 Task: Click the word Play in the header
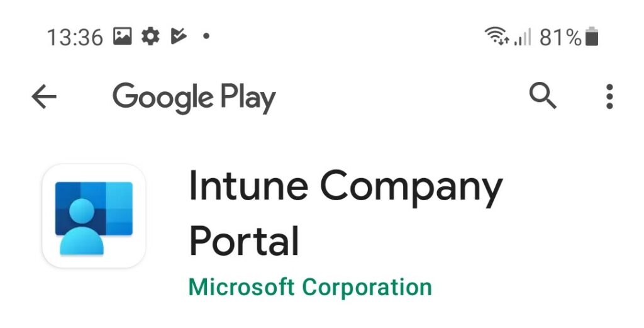[x=248, y=98]
